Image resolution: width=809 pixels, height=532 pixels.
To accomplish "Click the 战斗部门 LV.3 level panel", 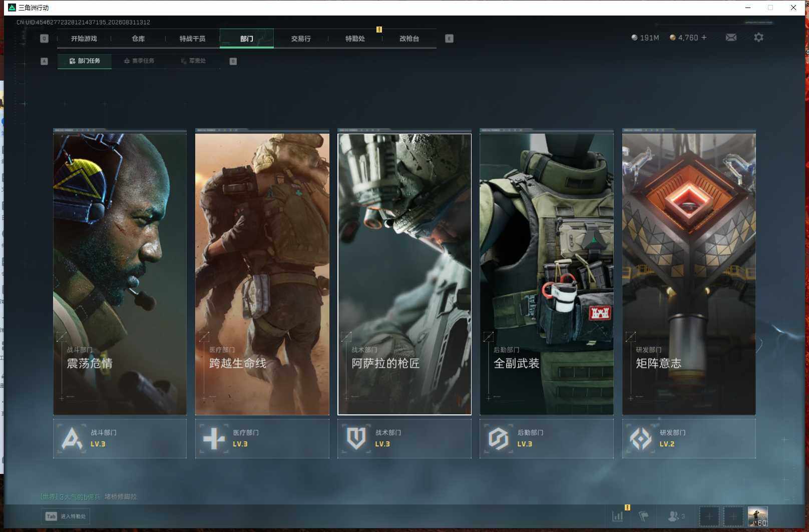I will [120, 438].
